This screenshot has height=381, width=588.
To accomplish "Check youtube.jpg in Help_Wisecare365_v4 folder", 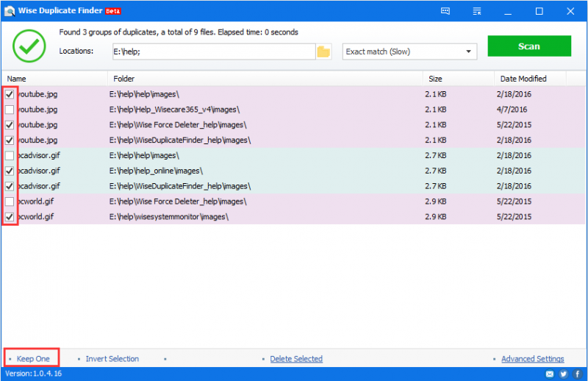I will tap(10, 110).
